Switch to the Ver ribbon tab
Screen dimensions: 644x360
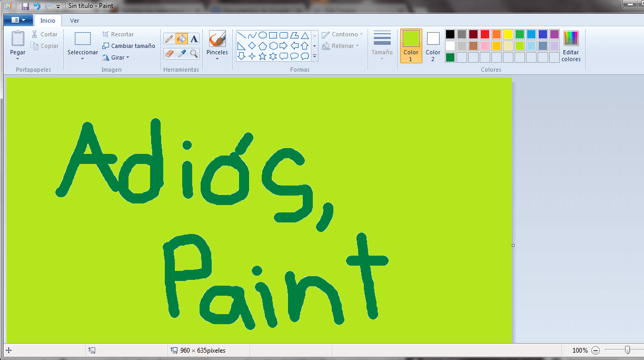pos(74,21)
